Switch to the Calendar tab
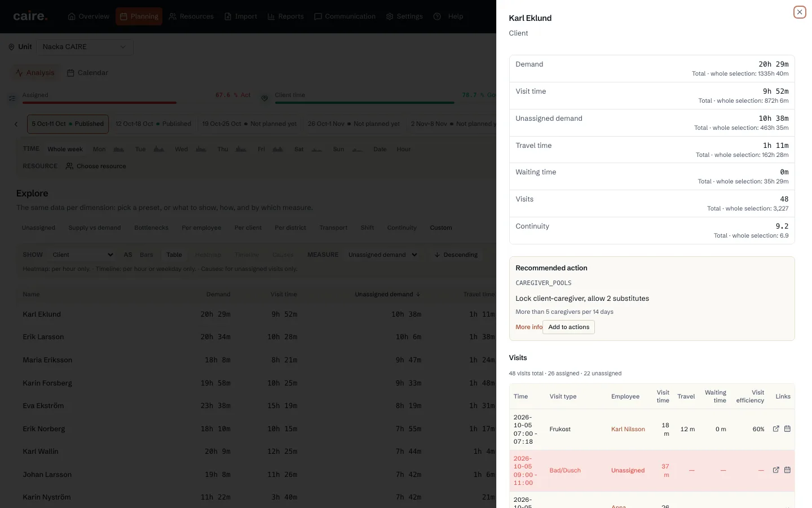 [87, 73]
